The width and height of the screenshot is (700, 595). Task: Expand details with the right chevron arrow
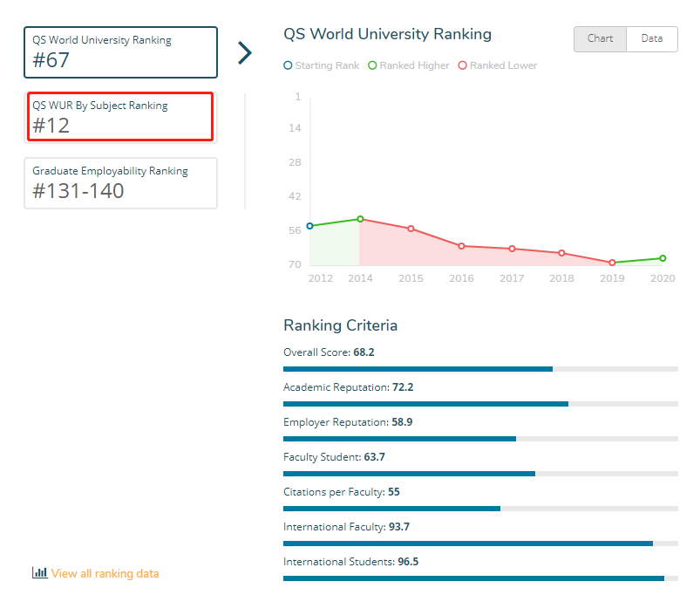(x=245, y=52)
